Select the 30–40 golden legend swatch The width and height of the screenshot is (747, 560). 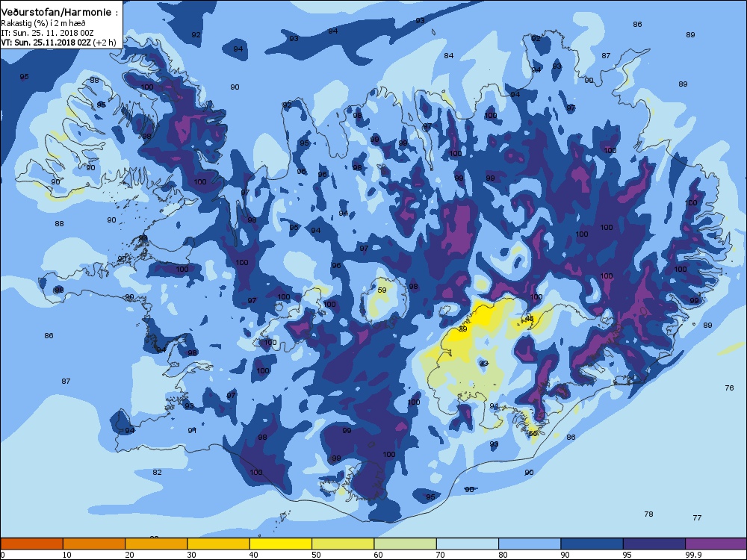219,544
